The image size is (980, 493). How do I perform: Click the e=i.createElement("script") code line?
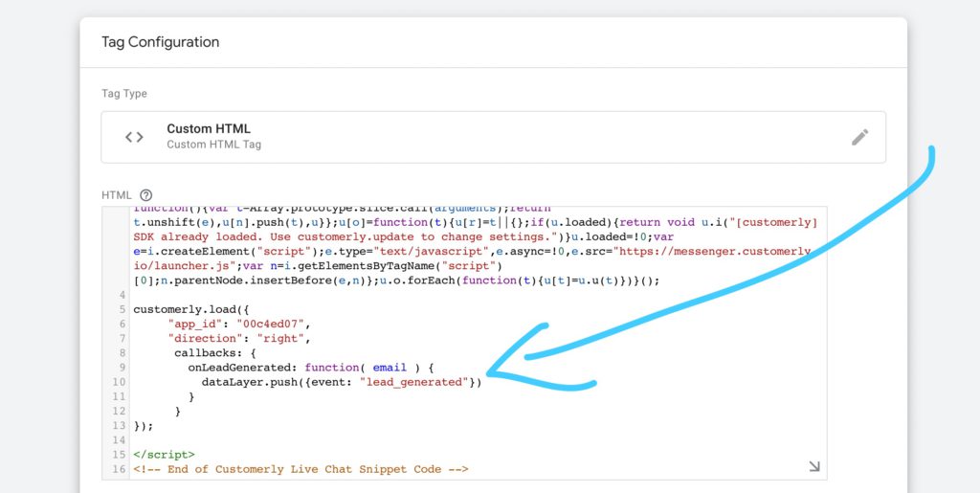pos(472,251)
